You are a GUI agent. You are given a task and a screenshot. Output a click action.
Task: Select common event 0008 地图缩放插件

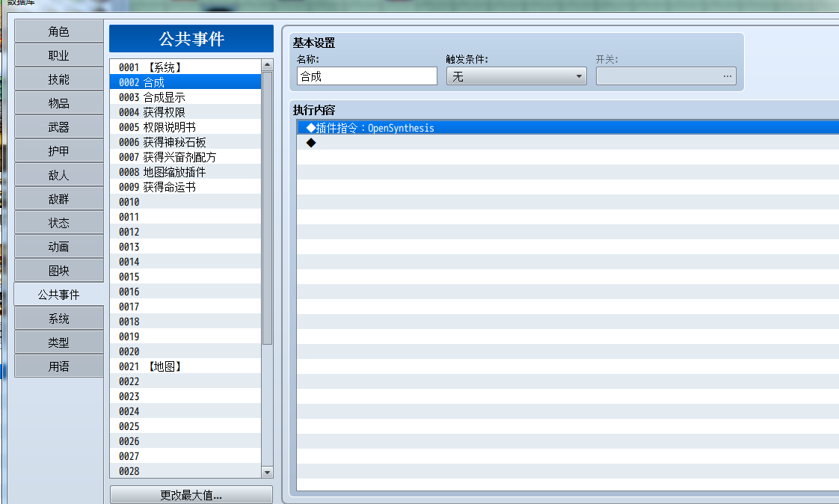pyautogui.click(x=185, y=172)
